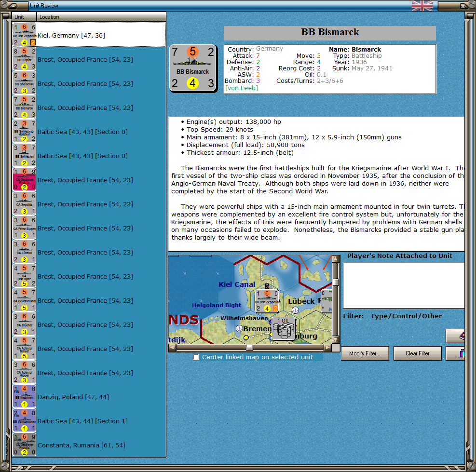Screen dimensions: 476x472
Task: Sort list by the Unit column header
Action: click(24, 17)
